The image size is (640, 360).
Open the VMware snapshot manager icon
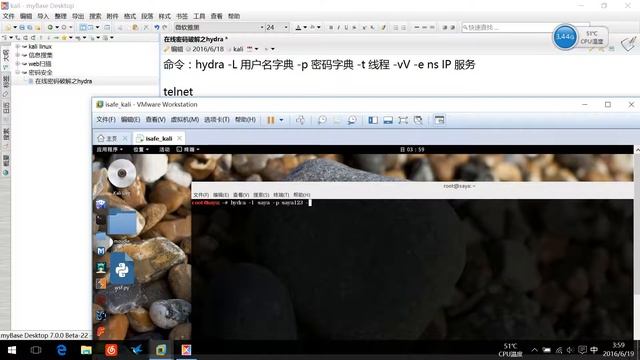coord(351,120)
